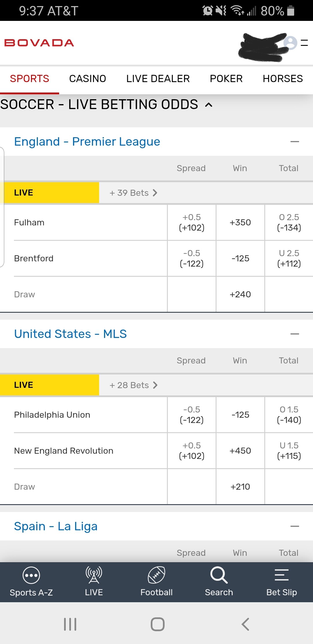Open the hamburger menu at top right

tap(304, 43)
